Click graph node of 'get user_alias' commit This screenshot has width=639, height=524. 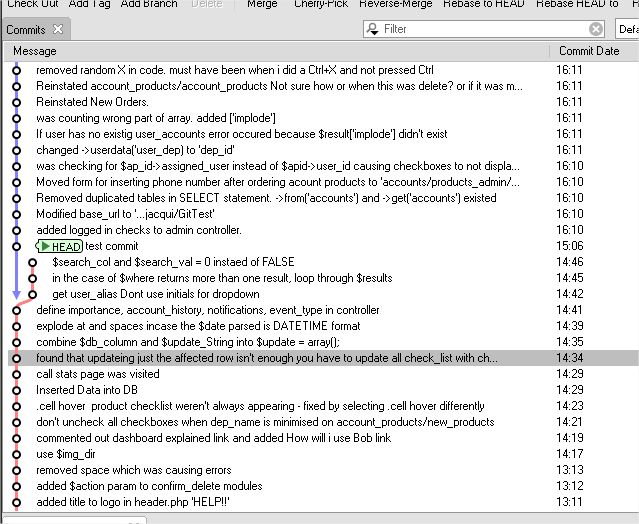[x=33, y=294]
